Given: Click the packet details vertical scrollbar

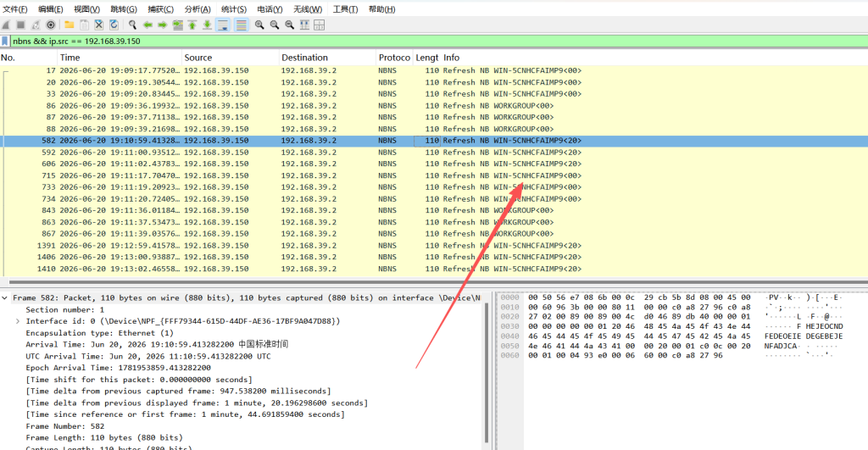Looking at the screenshot, I should tap(487, 374).
